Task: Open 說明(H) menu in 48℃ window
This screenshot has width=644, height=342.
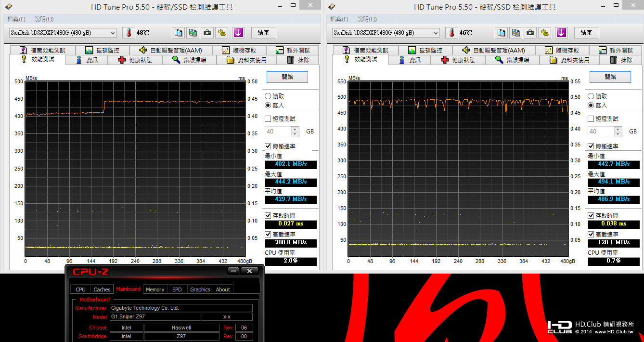Action: point(44,19)
